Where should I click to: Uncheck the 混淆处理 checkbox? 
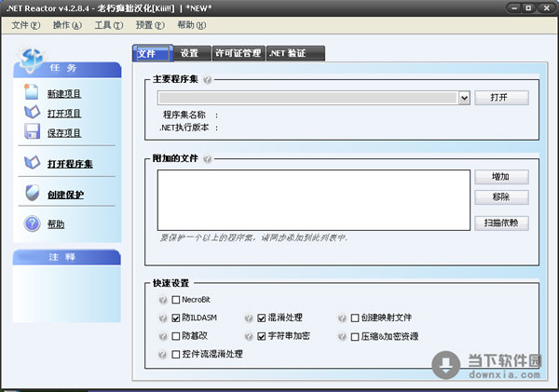(262, 318)
